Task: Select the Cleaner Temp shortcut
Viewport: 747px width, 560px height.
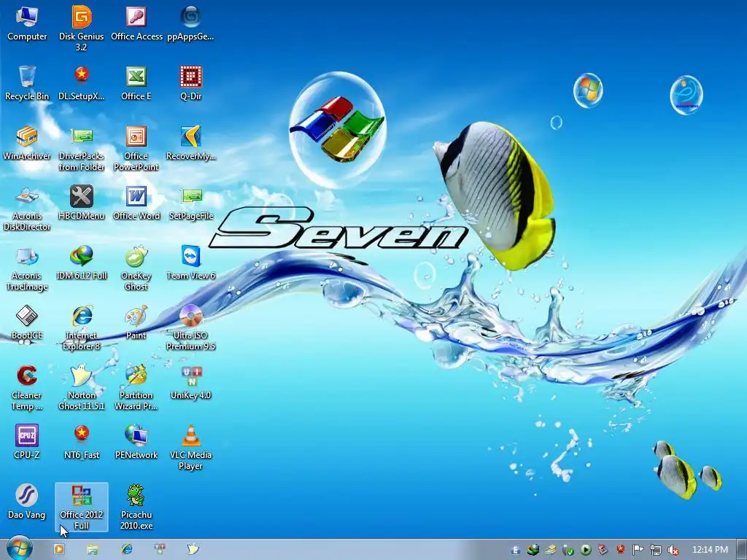Action: coord(27,388)
